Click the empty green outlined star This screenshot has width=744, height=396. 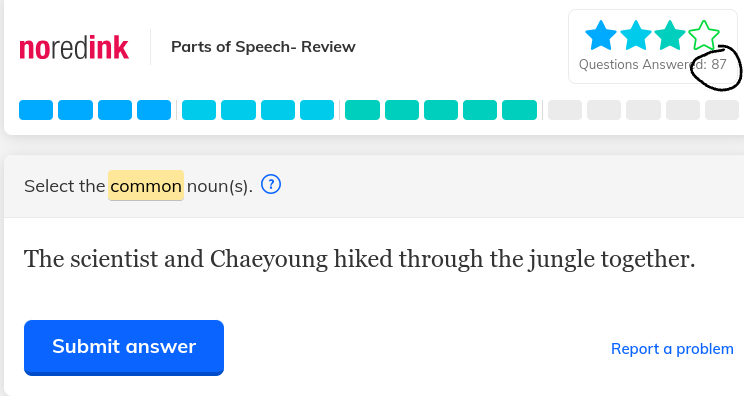704,36
